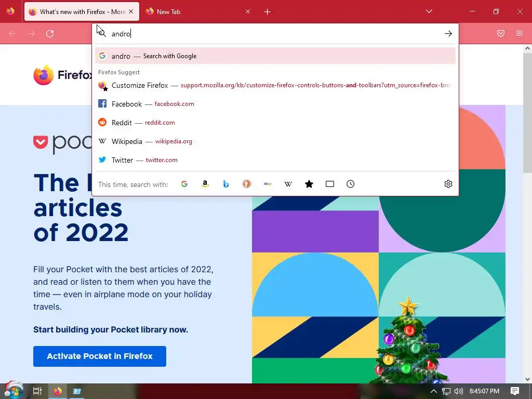
Task: Search open Tabs via rectangle icon
Action: coord(330,184)
